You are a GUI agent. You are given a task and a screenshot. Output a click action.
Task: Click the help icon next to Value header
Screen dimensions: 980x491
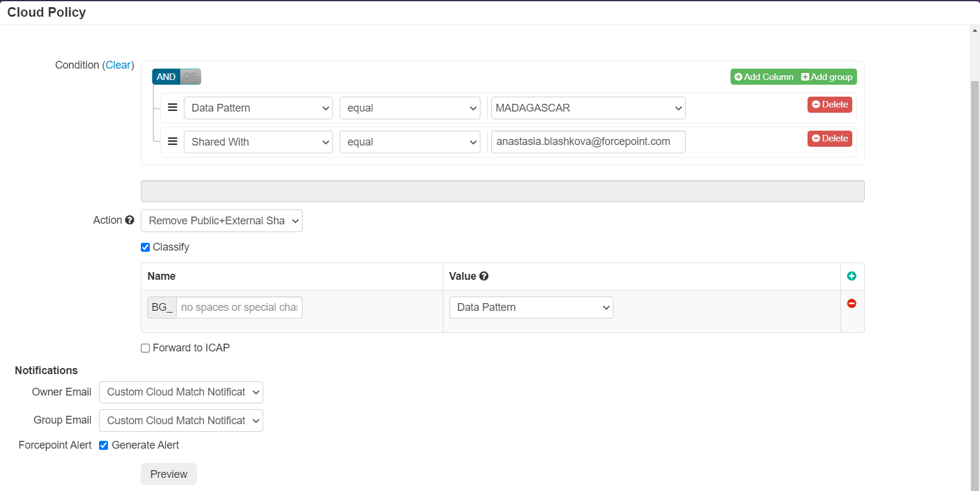484,276
